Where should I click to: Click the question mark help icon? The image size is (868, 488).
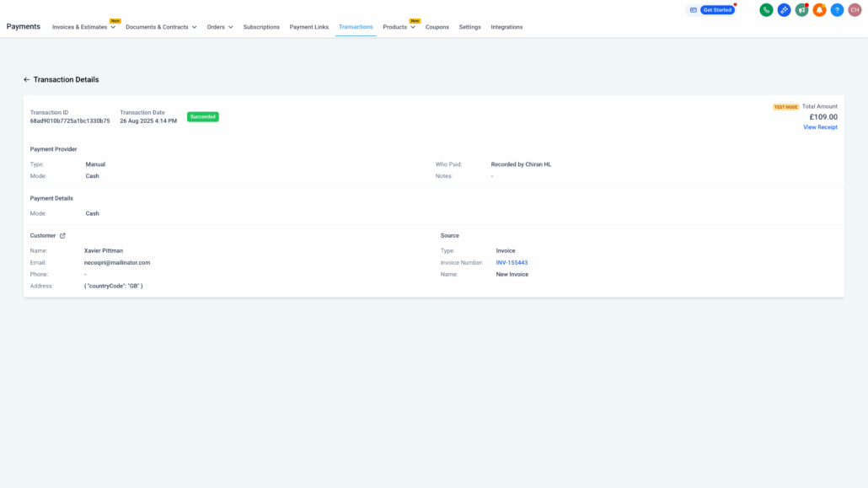point(837,10)
